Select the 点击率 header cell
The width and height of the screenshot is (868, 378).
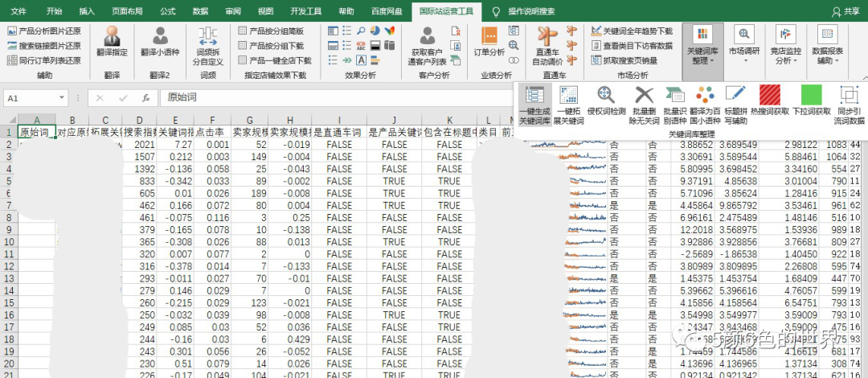(x=212, y=133)
